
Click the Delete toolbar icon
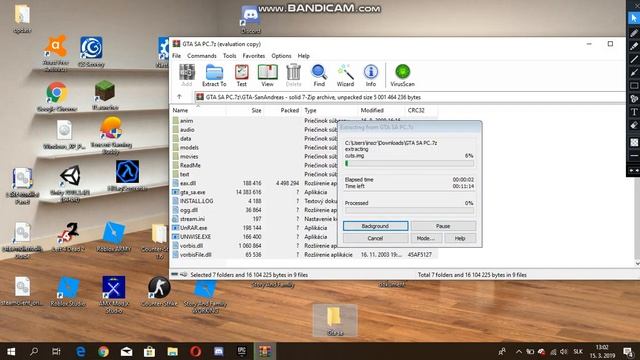tap(293, 75)
